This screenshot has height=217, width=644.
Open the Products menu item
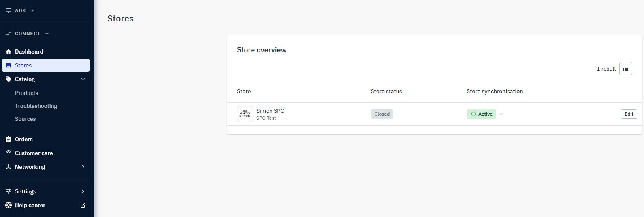pos(27,93)
